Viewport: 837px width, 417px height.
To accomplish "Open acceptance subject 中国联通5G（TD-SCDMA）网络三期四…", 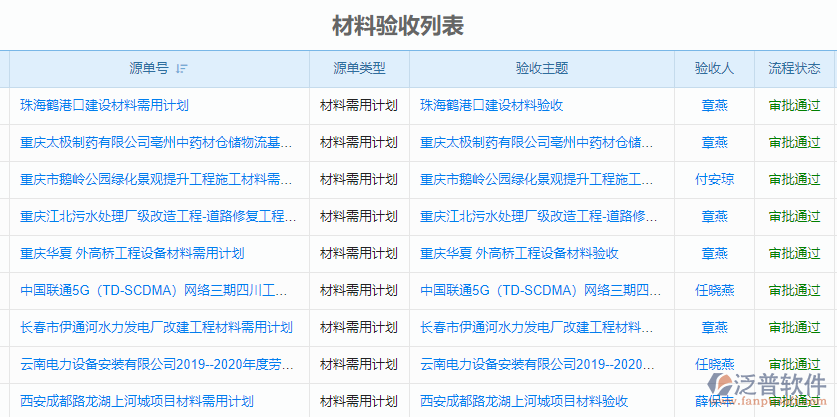I will [541, 290].
